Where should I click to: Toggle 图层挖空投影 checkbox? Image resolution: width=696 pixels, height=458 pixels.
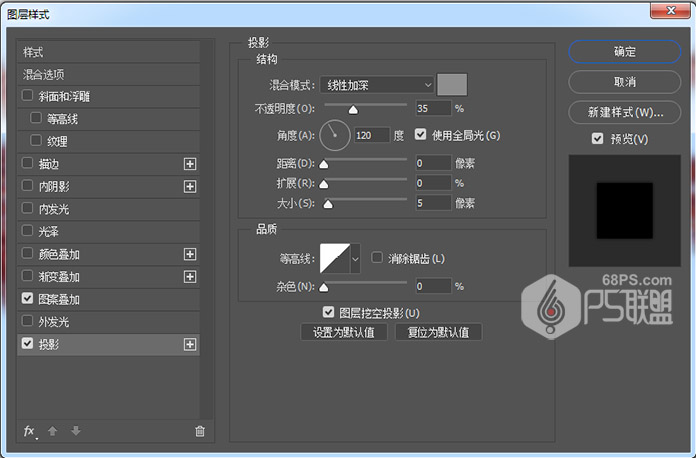point(328,312)
